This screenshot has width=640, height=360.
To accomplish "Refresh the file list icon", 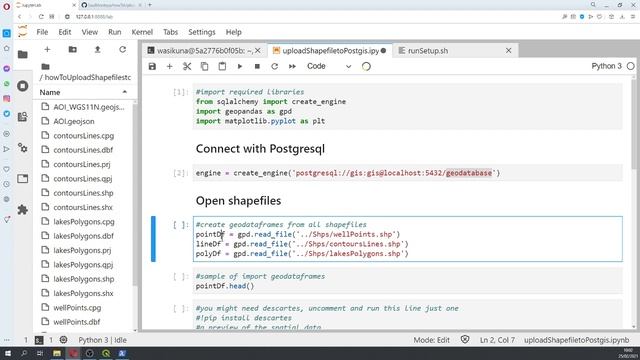I will [x=122, y=49].
